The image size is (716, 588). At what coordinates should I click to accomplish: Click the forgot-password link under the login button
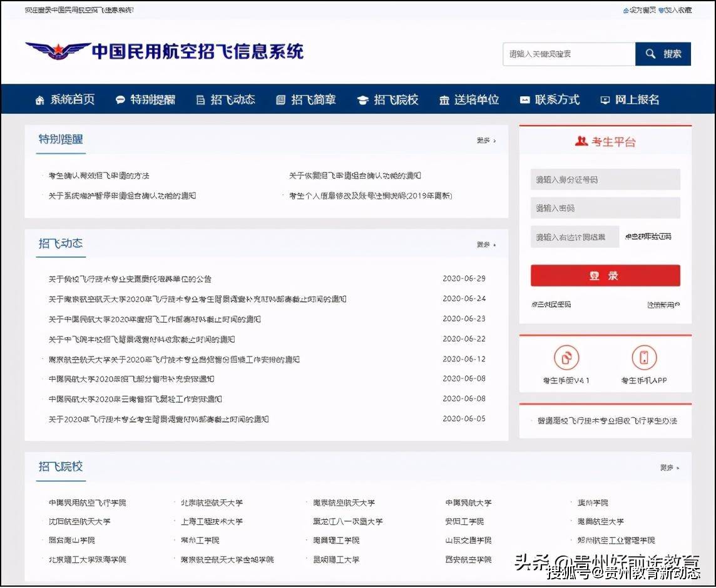click(551, 305)
